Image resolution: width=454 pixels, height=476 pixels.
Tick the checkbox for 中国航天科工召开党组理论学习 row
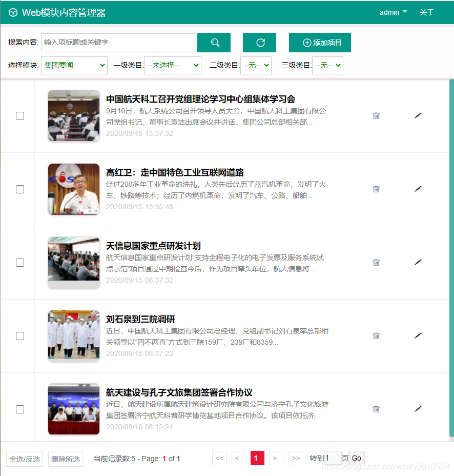pos(20,116)
